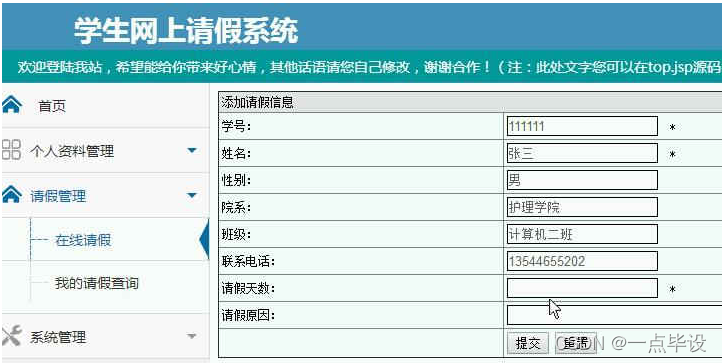The height and width of the screenshot is (363, 722).
Task: Click the 姓名: label
Action: point(236,153)
